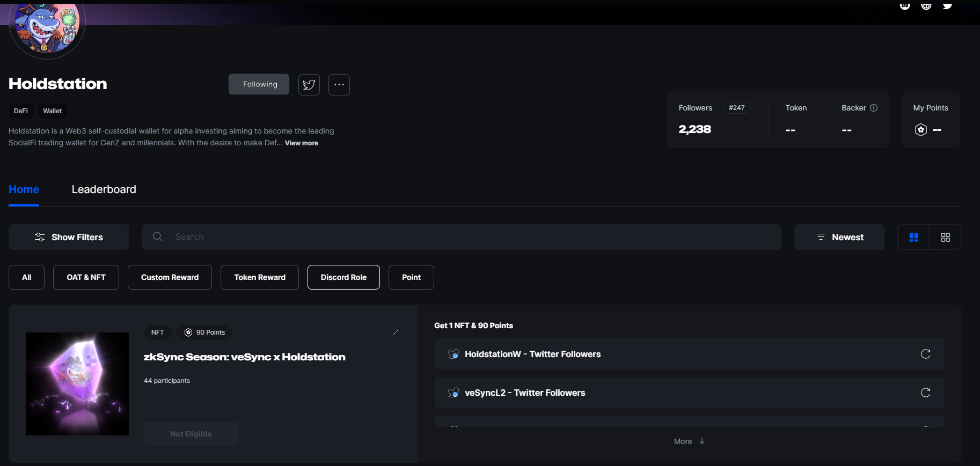Click the Token stat label
The image size is (980, 466).
(796, 108)
